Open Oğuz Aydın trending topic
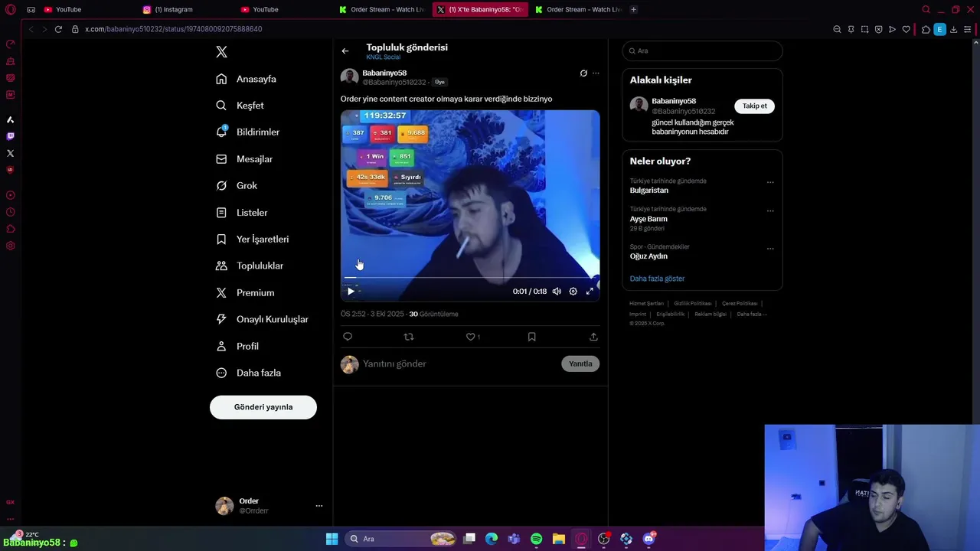980x551 pixels. (x=648, y=256)
